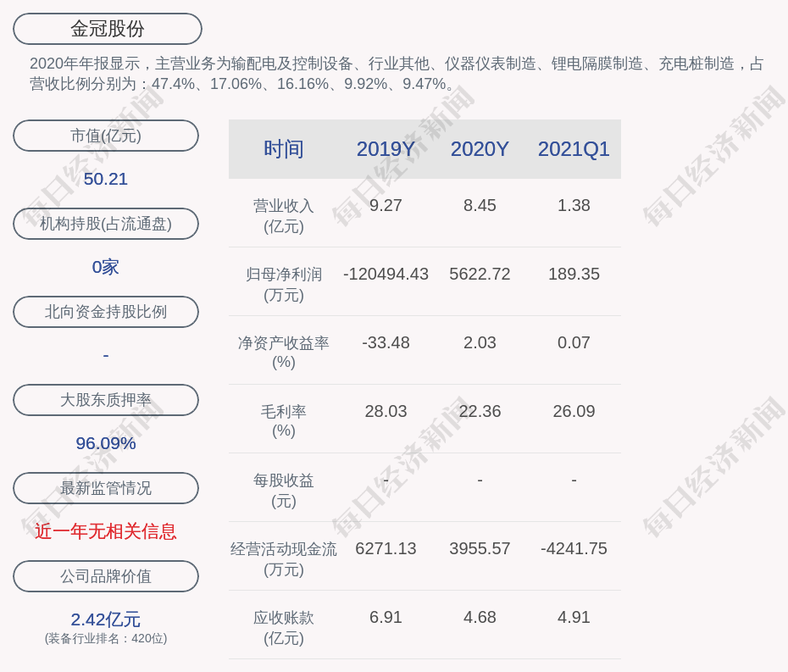The width and height of the screenshot is (788, 672).
Task: Click the 公司品牌价值 pill label
Action: pyautogui.click(x=106, y=576)
